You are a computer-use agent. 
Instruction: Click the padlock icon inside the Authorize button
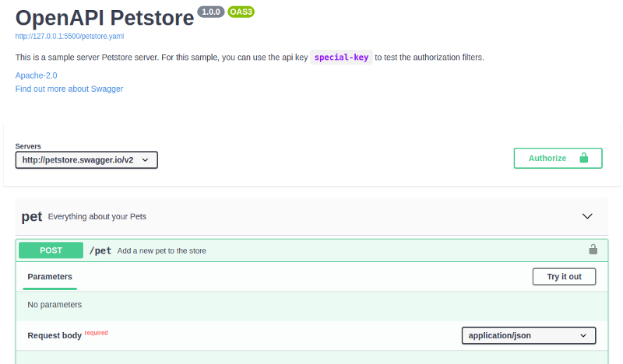tap(583, 158)
